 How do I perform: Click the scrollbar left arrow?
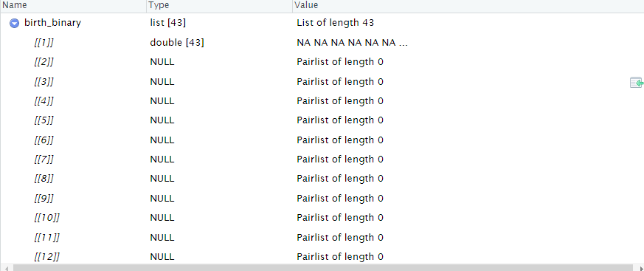6,268
